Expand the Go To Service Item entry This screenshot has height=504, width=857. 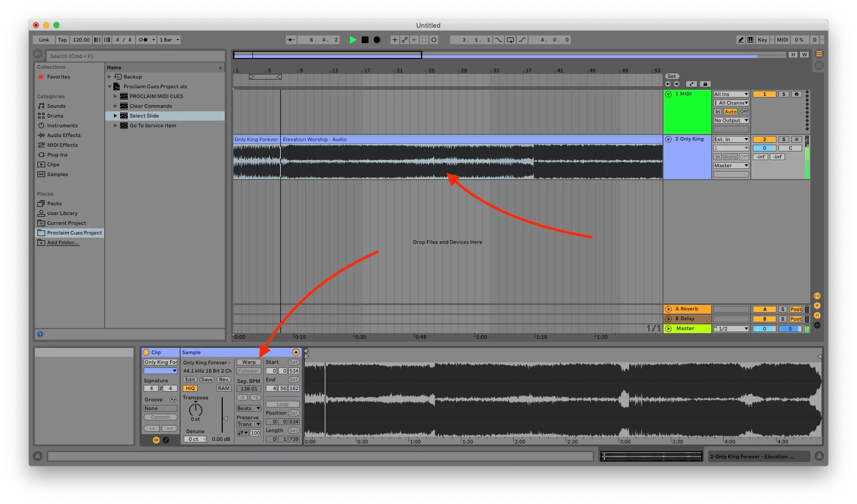pos(115,125)
